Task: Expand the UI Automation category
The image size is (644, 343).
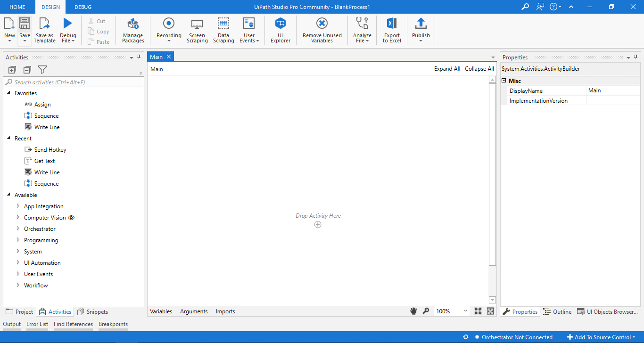Action: (18, 262)
